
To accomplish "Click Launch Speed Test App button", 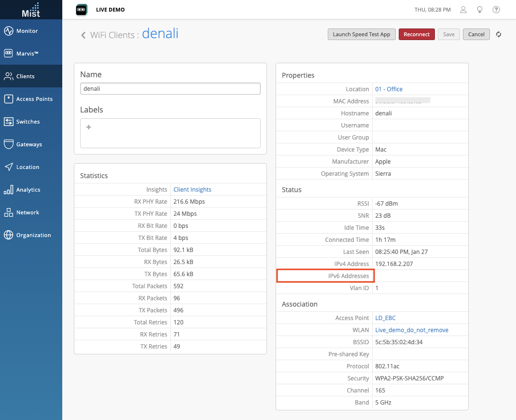I will coord(362,34).
